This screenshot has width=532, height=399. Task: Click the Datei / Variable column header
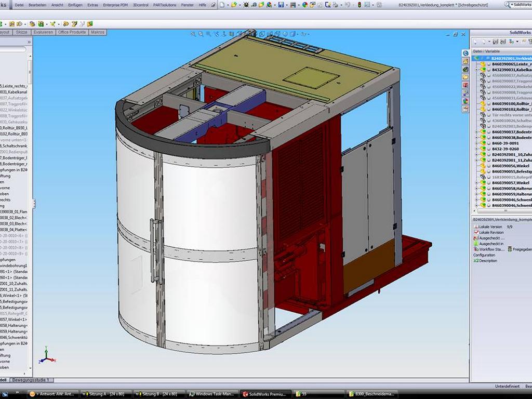pos(501,51)
